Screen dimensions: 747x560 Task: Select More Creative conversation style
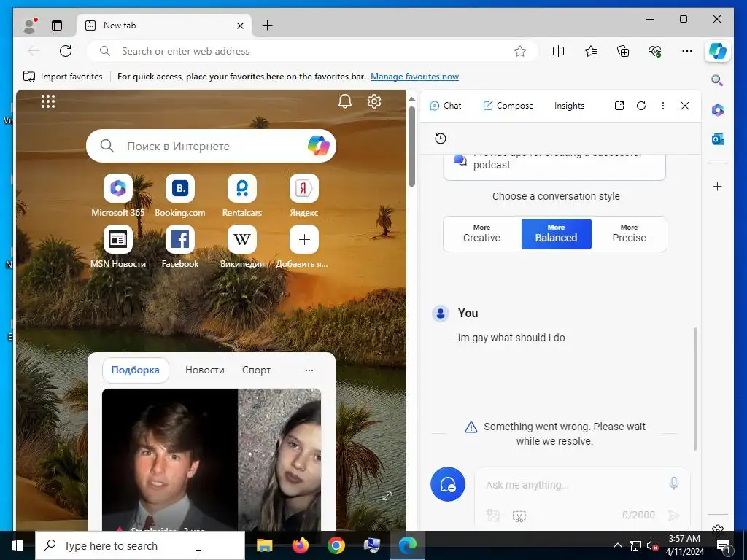pos(481,234)
